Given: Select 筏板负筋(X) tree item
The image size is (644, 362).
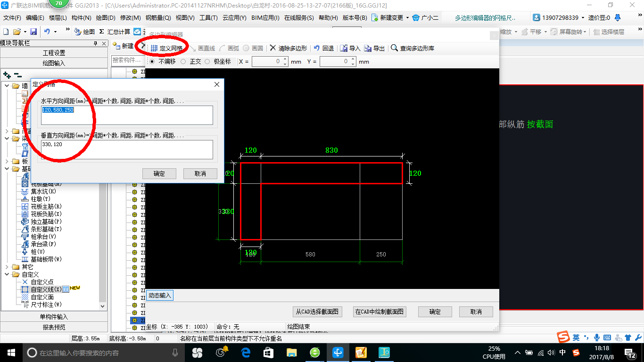Looking at the screenshot, I should pos(42,214).
